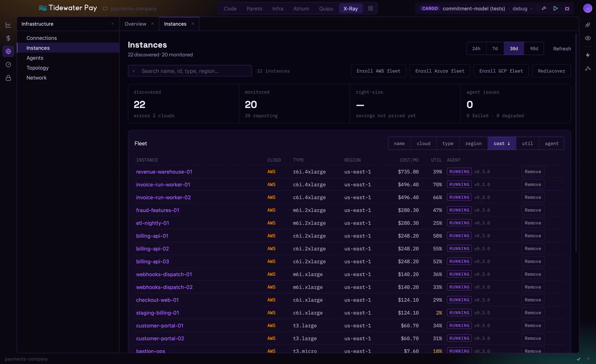This screenshot has height=364, width=596.
Task: Open the apps grid menu next to X-Ray
Action: click(x=371, y=9)
